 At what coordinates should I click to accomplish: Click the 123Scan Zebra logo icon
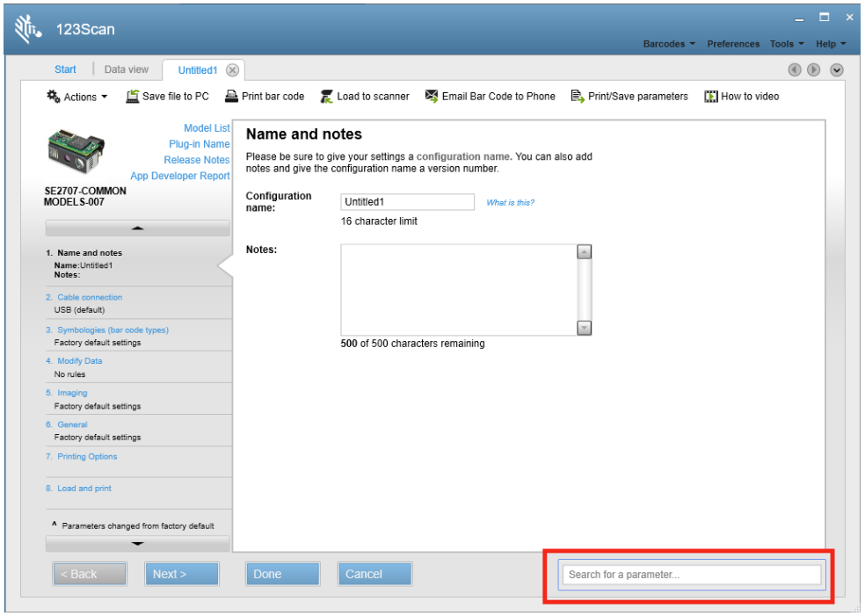[x=27, y=29]
